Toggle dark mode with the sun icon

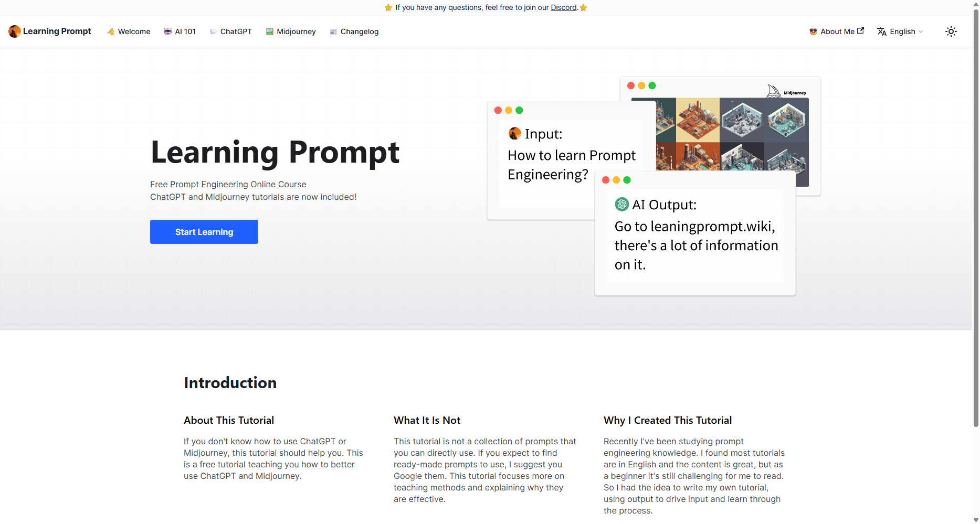(951, 31)
